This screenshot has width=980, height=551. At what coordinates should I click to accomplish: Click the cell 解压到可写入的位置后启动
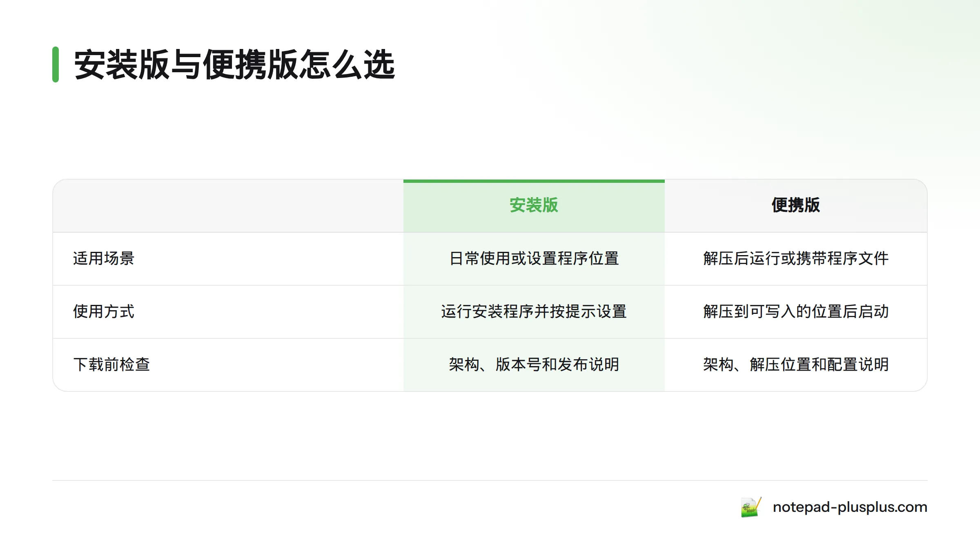point(795,311)
